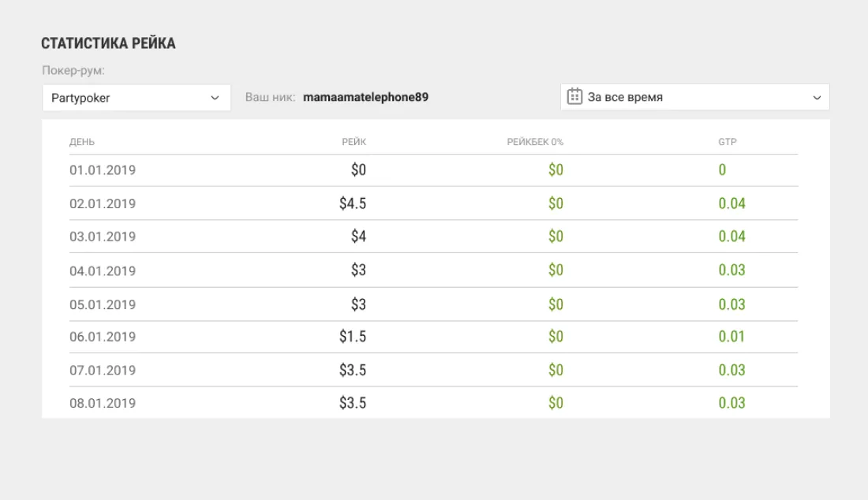868x500 pixels.
Task: Click the GTP column header
Action: click(728, 142)
